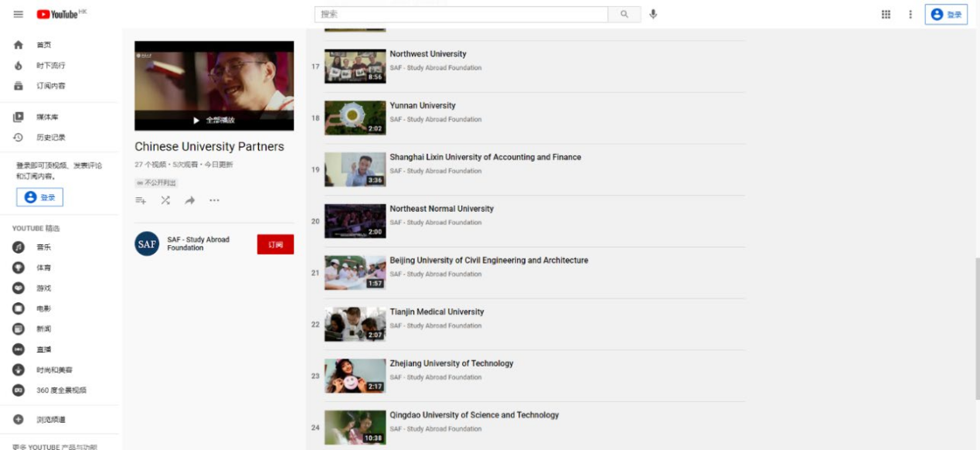The image size is (980, 450).
Task: Play all videos via 全部播放 overlay
Action: click(214, 121)
